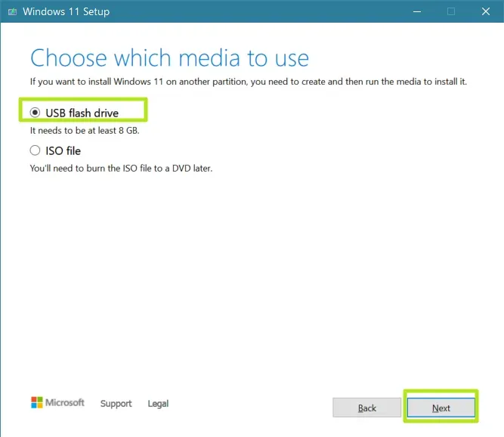The image size is (504, 437).
Task: Click the "Choose which media to use" heading
Action: [170, 58]
